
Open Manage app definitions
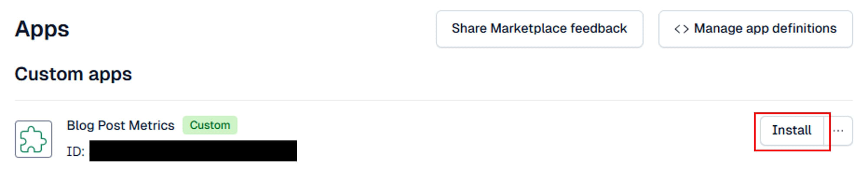tap(756, 29)
